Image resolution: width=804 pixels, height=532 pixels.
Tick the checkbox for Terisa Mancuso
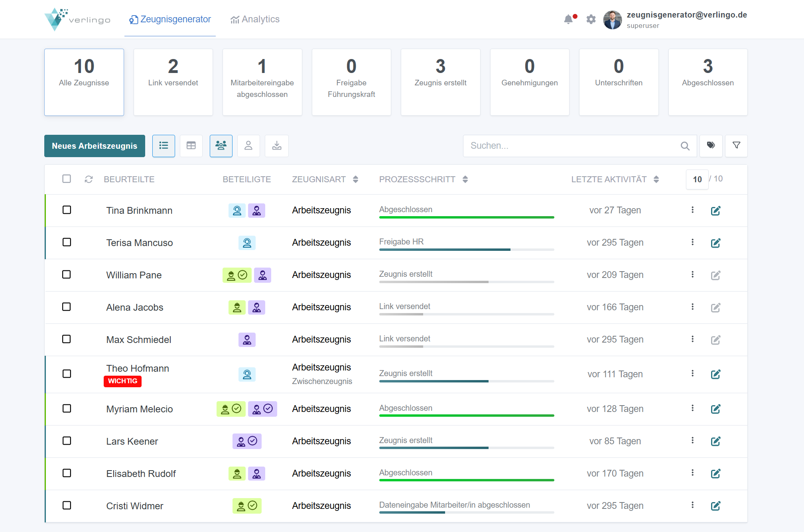point(67,242)
